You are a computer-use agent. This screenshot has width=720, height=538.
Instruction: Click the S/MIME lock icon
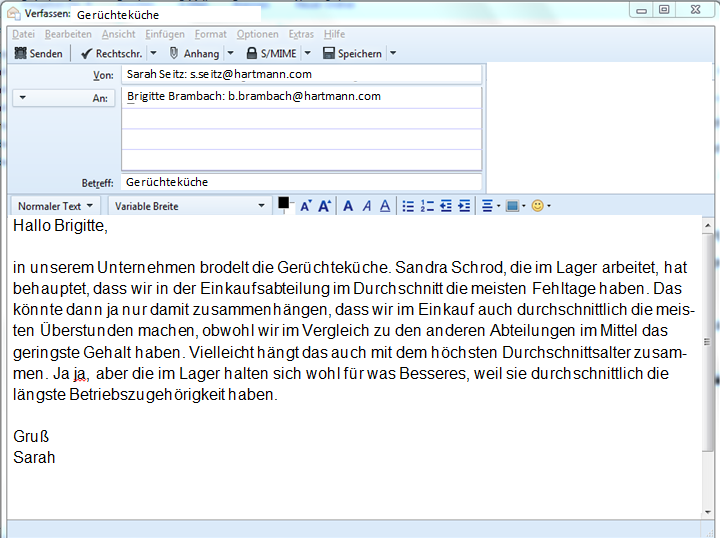tap(252, 53)
